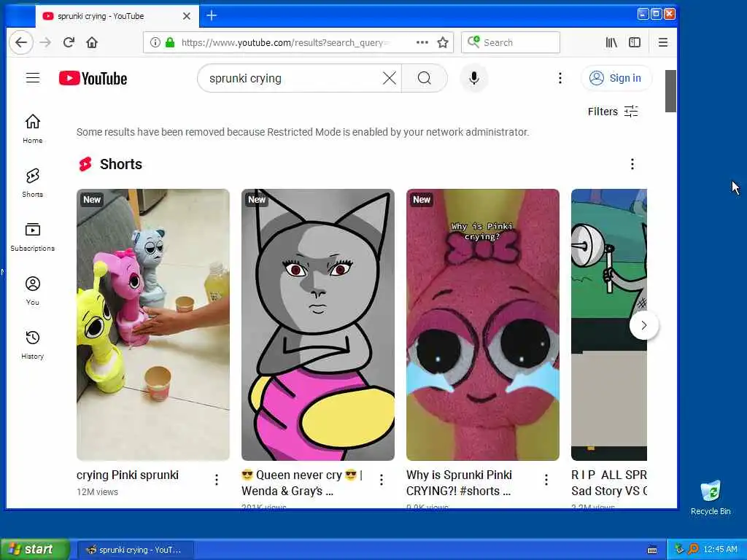Click the Recycle Bin desktop icon
This screenshot has width=747, height=560.
point(711,497)
